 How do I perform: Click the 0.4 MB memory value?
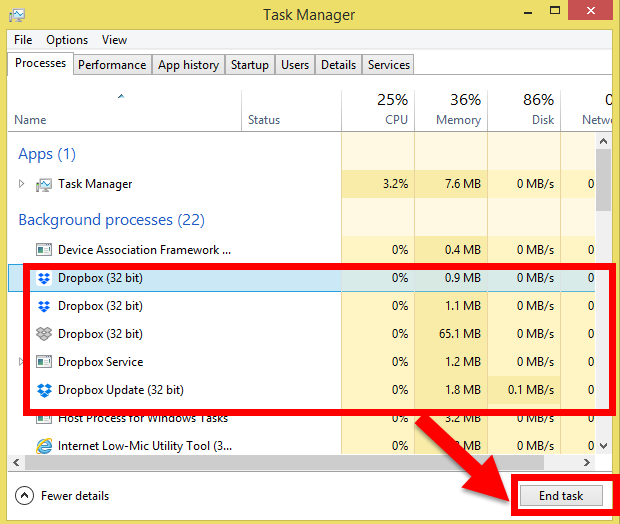463,250
